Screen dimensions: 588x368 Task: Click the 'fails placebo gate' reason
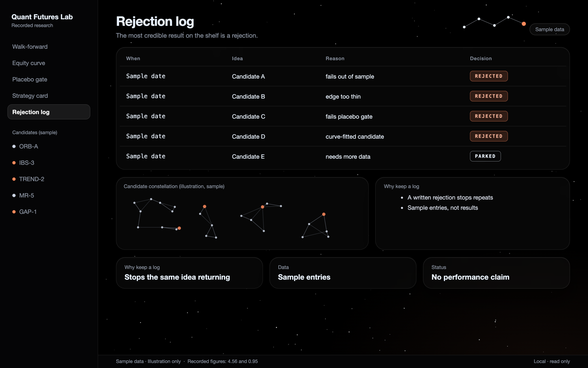(x=349, y=117)
